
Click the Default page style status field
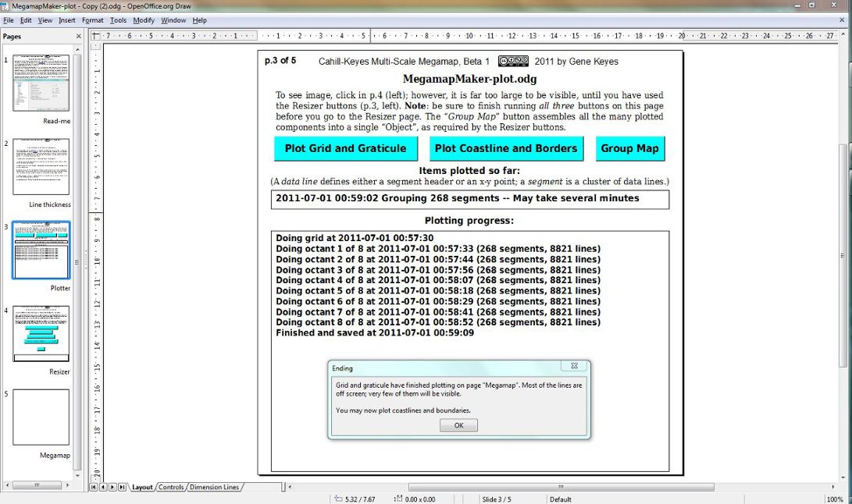[x=560, y=499]
